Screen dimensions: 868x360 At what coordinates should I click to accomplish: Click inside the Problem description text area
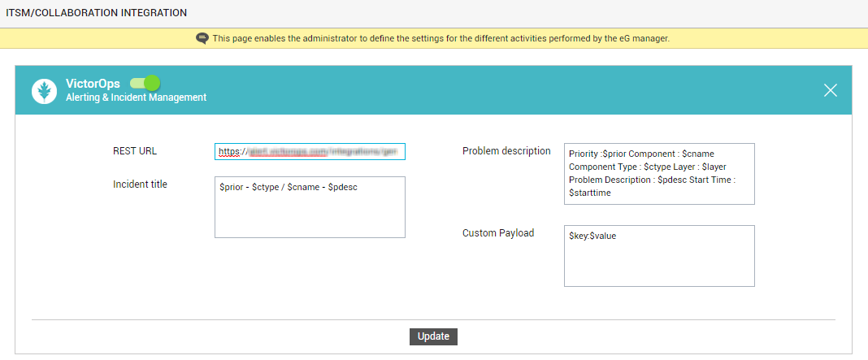[x=659, y=174]
